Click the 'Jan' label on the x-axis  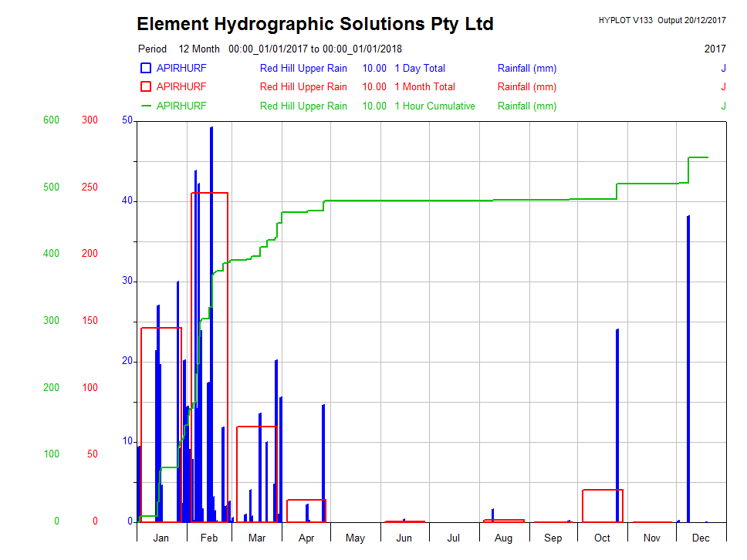tap(161, 538)
